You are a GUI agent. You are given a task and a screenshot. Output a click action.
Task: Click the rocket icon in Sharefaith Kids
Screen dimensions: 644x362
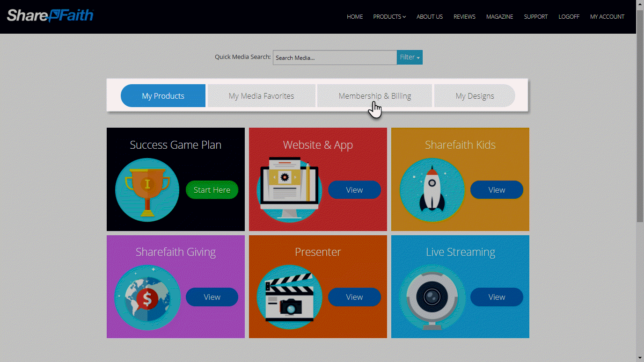(432, 190)
